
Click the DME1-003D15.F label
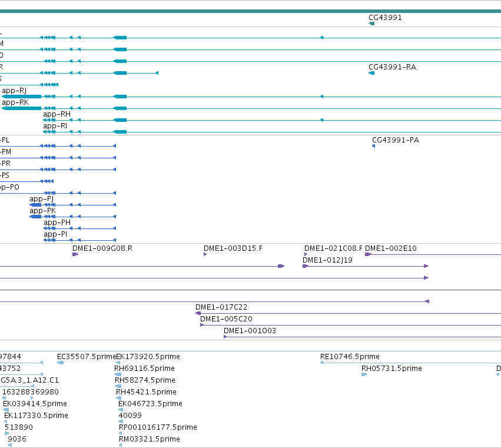point(233,248)
